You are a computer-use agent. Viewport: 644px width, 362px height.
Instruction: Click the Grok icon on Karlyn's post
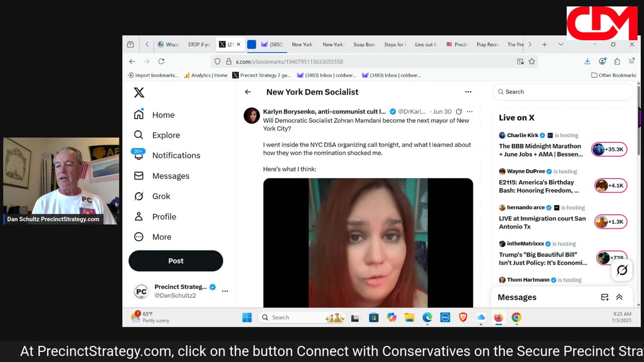click(458, 112)
